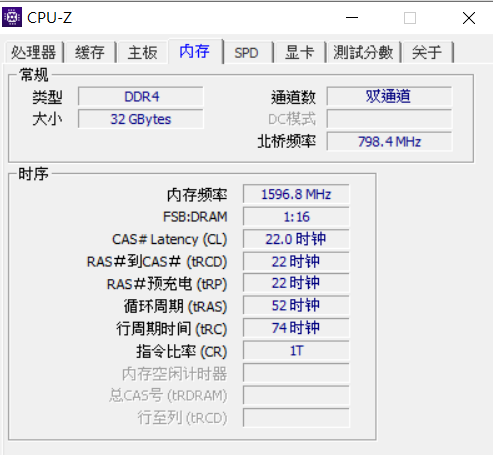The width and height of the screenshot is (493, 455).
Task: Open the 显卡 tab
Action: click(x=300, y=52)
